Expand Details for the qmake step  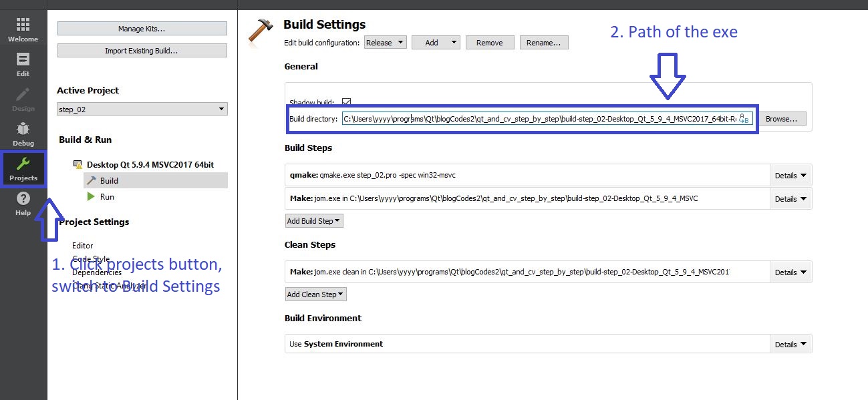click(x=790, y=176)
